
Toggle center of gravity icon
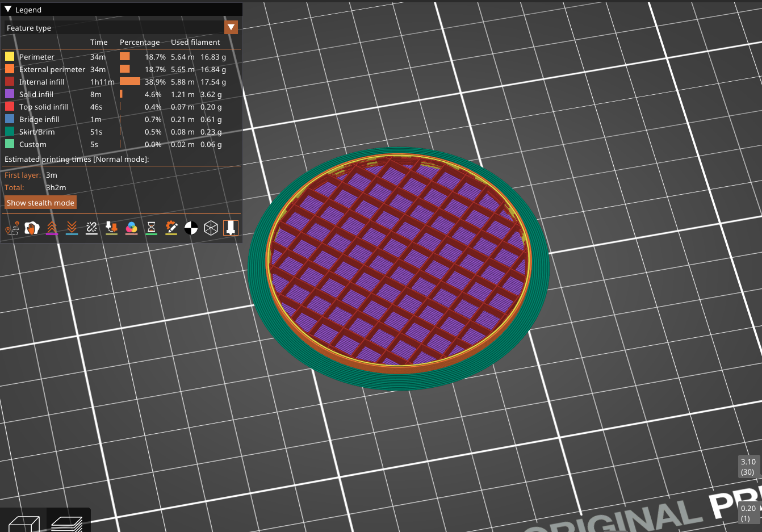coord(191,228)
